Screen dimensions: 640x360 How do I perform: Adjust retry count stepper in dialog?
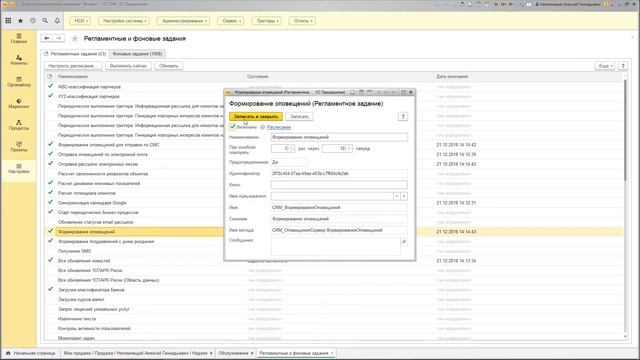(x=291, y=149)
